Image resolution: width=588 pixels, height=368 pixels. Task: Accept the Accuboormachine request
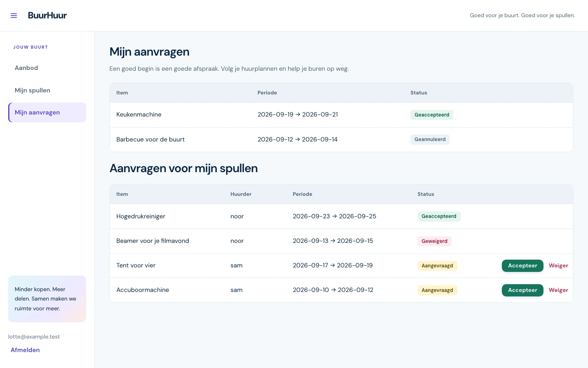(x=523, y=290)
